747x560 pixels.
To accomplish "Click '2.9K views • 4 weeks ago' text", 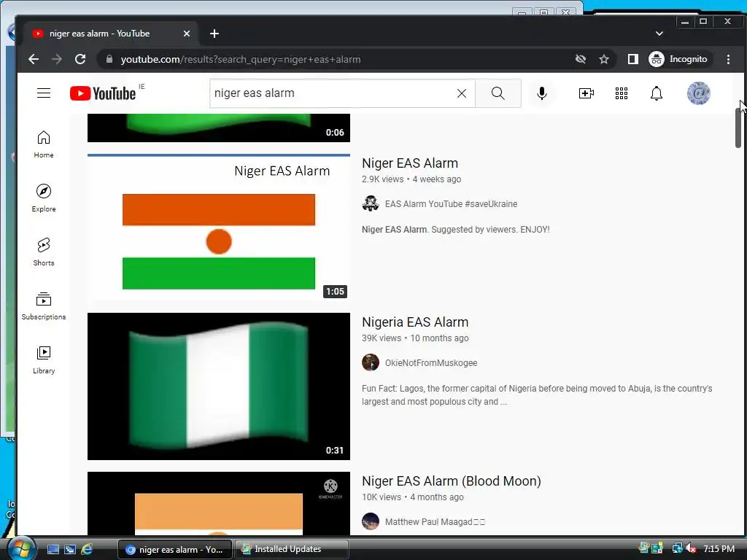I will tap(411, 179).
